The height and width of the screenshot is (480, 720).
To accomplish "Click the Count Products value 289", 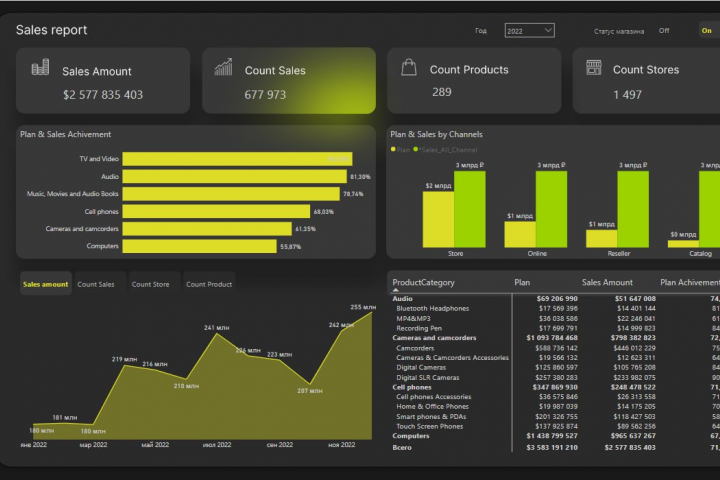I will [442, 92].
